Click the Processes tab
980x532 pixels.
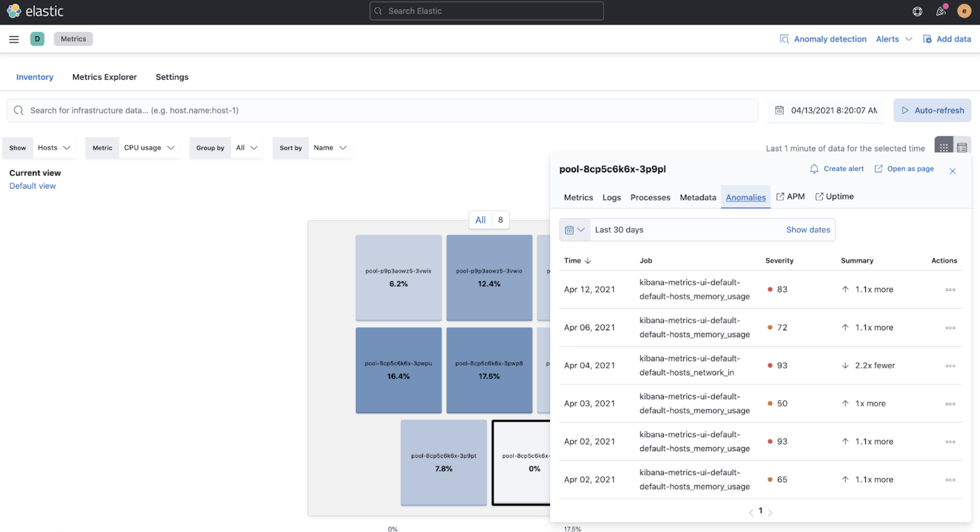(650, 196)
